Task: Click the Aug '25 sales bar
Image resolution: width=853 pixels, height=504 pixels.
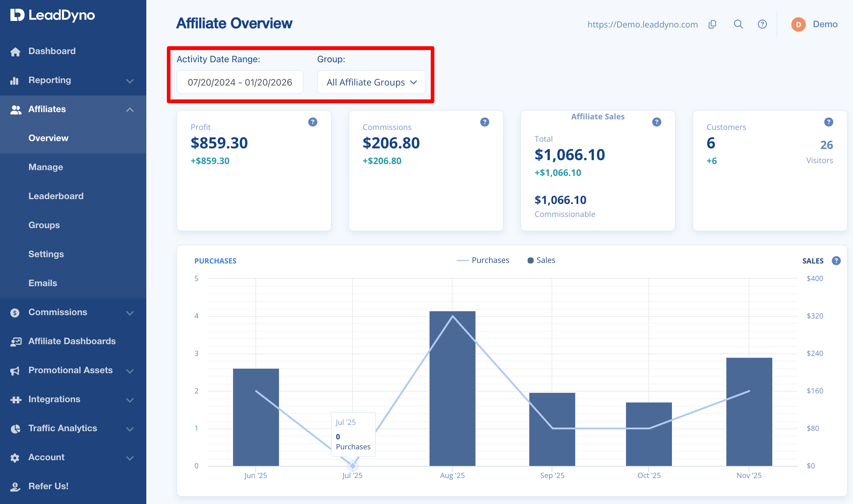Action: tap(452, 389)
